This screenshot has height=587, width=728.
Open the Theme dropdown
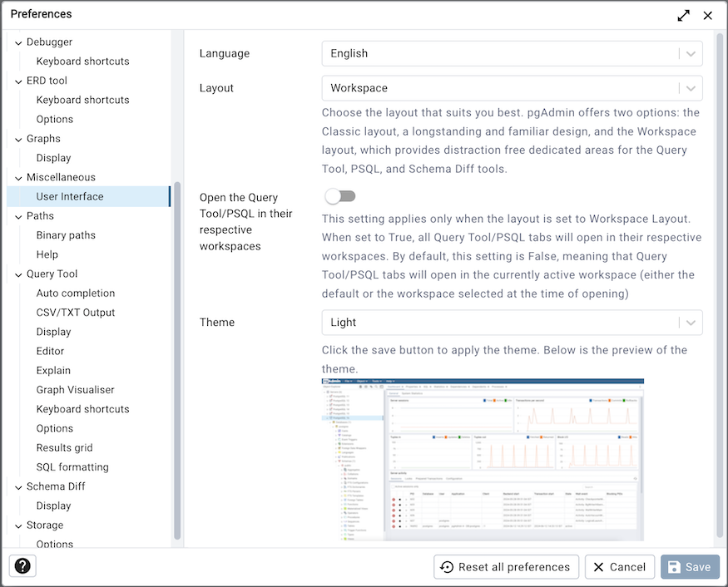(512, 323)
